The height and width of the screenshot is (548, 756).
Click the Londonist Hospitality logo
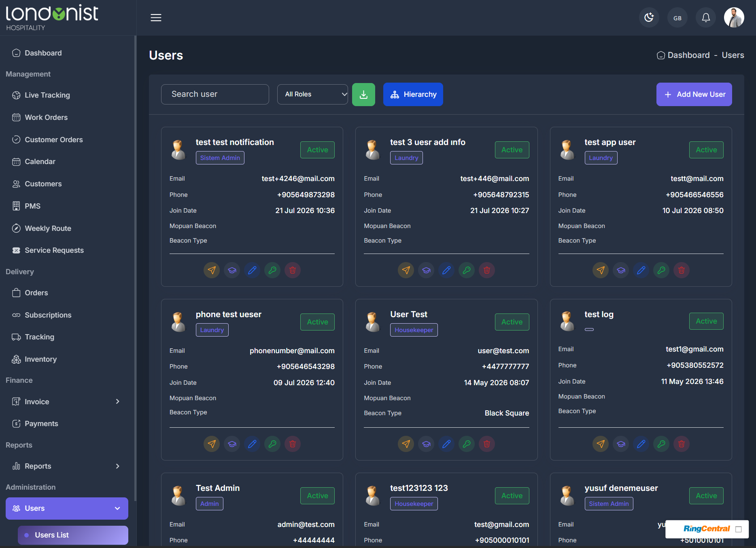point(52,17)
